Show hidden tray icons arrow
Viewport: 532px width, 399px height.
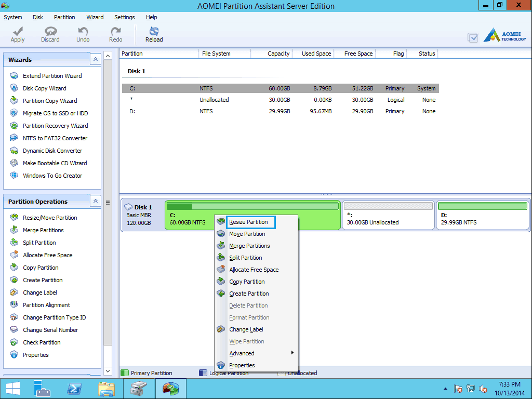point(445,389)
